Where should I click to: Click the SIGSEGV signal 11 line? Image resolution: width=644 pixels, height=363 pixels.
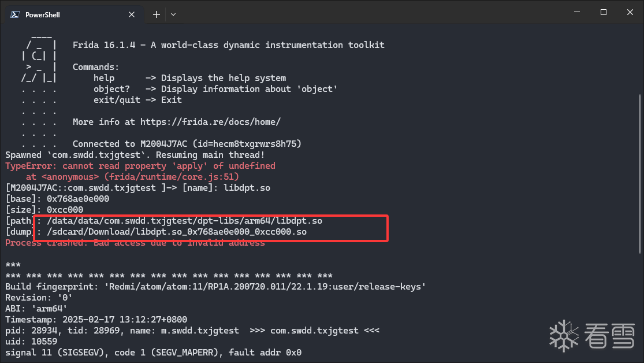point(153,353)
